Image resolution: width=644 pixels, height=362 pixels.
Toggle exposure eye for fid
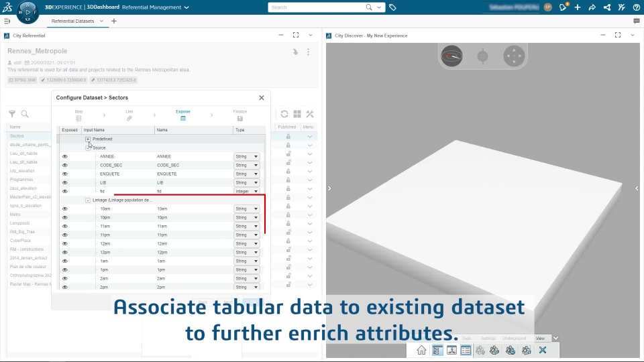[65, 191]
